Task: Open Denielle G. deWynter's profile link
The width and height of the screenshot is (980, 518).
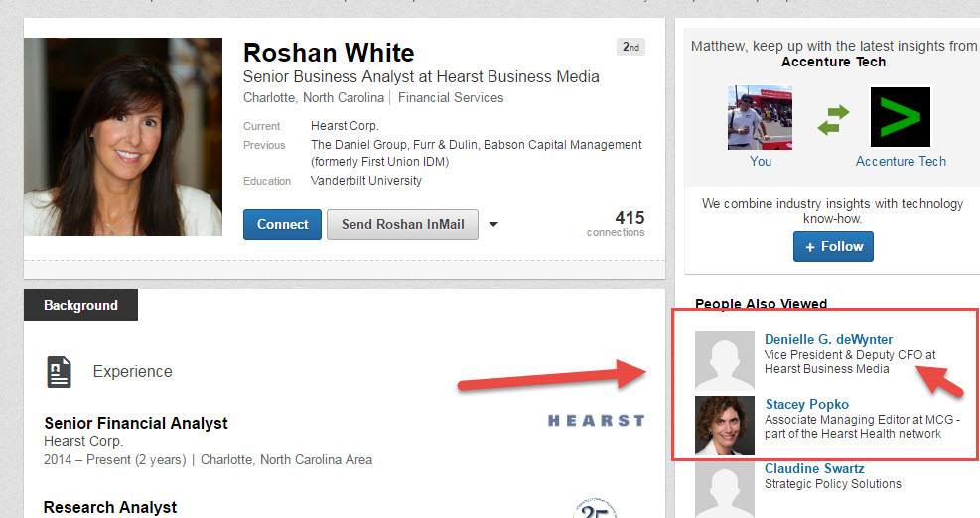Action: (x=829, y=340)
